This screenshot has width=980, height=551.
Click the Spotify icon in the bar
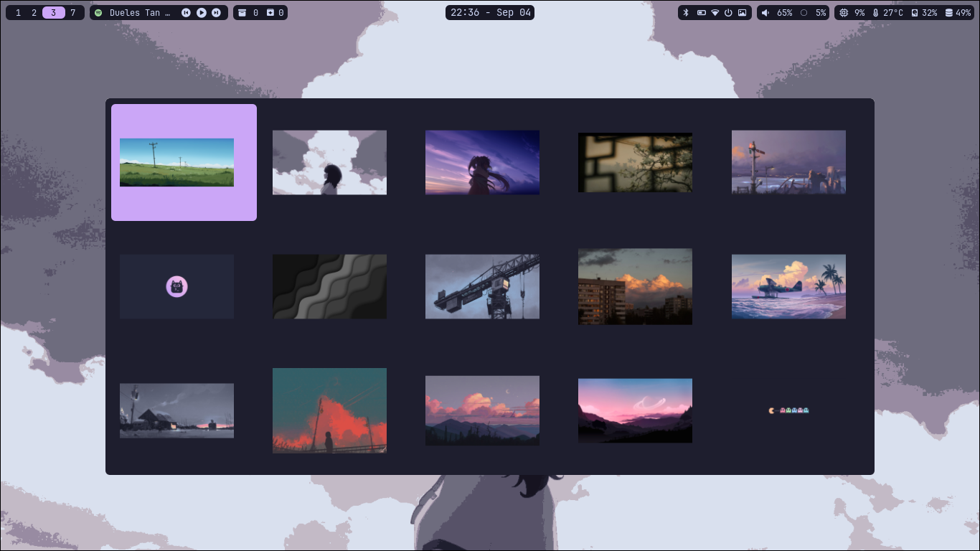98,13
